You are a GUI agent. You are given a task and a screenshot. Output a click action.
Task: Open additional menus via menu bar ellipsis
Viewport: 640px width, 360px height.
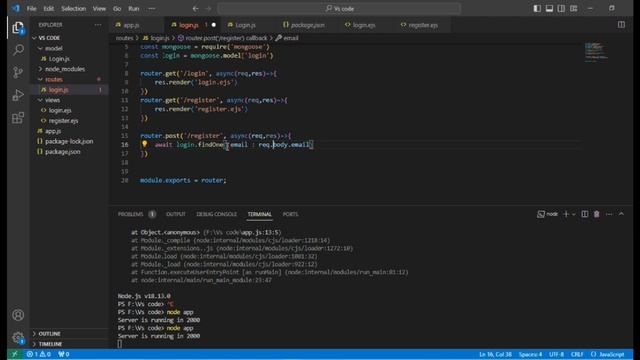[x=151, y=9]
